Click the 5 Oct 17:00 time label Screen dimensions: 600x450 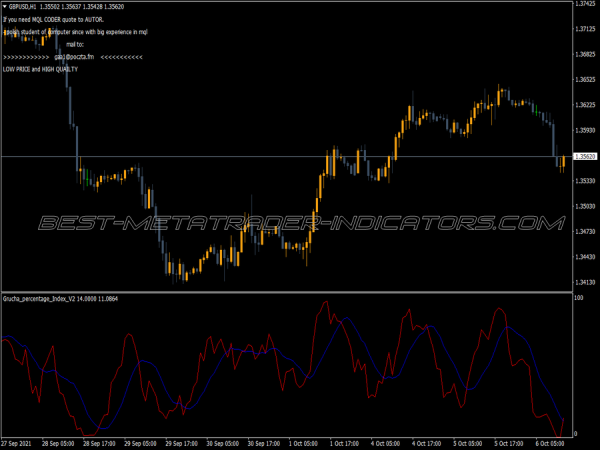click(x=509, y=444)
